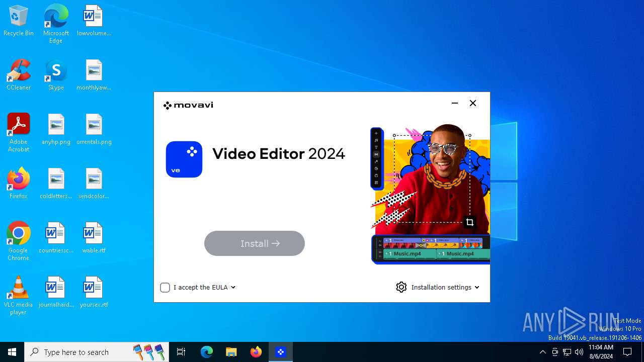
Task: Open Skype desktop shortcut
Action: coord(56,75)
